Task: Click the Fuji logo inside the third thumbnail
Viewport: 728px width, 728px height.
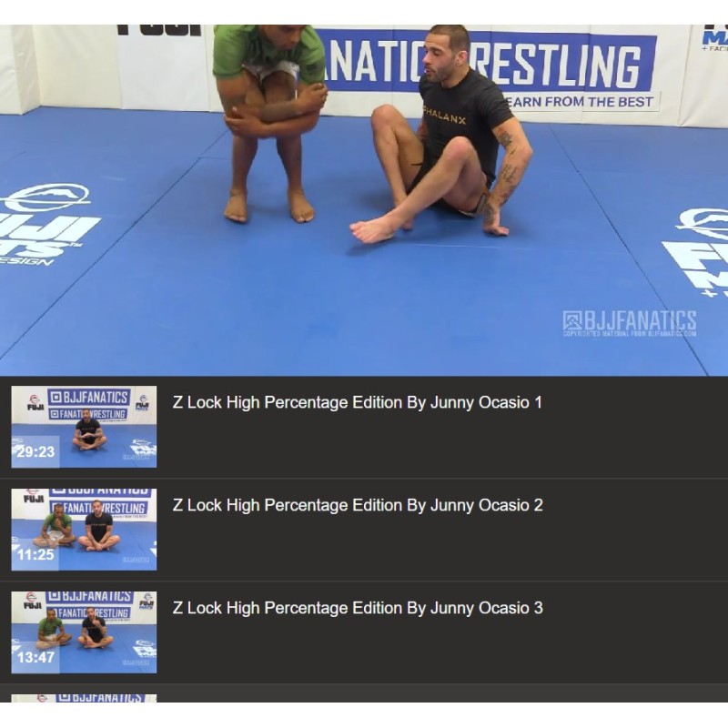Action: pos(33,601)
